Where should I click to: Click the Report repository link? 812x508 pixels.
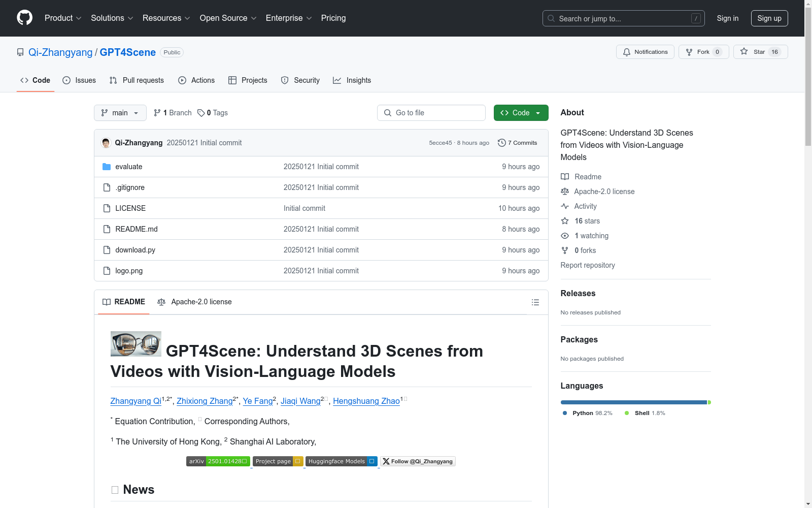(x=588, y=265)
